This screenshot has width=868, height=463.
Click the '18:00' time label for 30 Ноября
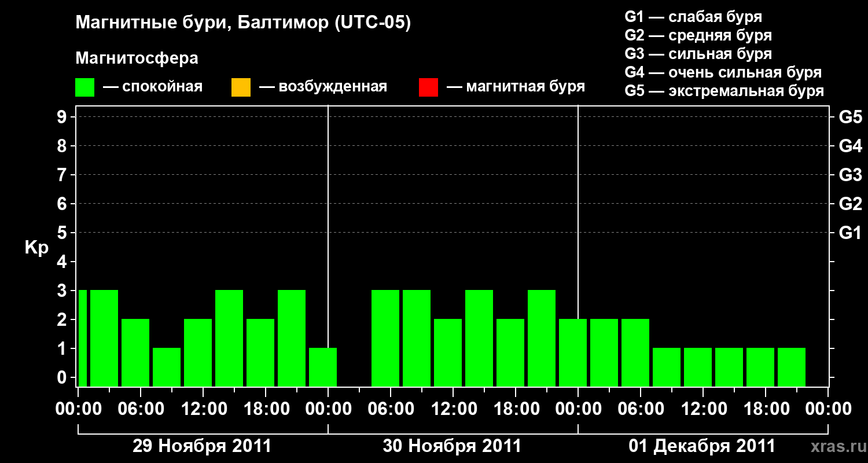[x=516, y=409]
